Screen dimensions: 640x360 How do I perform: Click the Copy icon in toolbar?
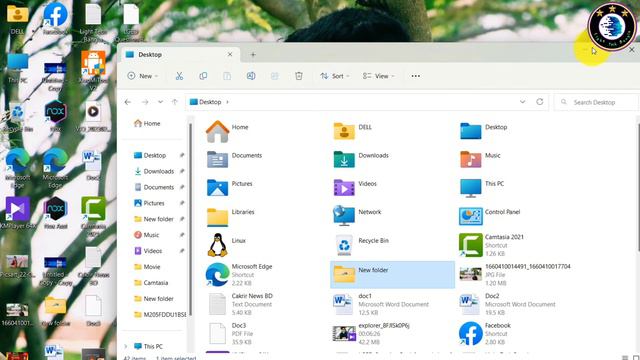click(203, 76)
